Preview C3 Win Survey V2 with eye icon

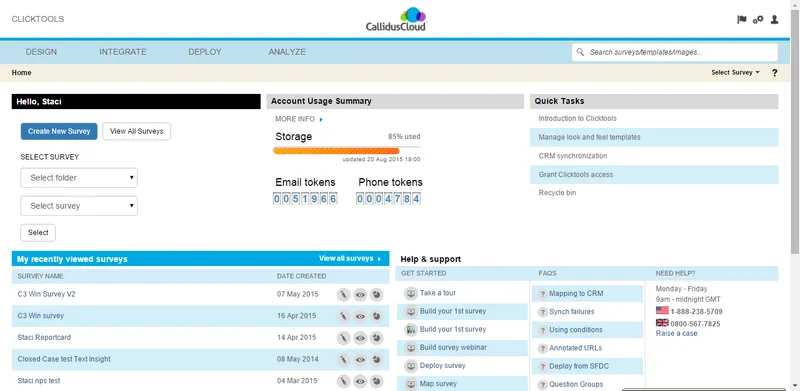point(360,295)
